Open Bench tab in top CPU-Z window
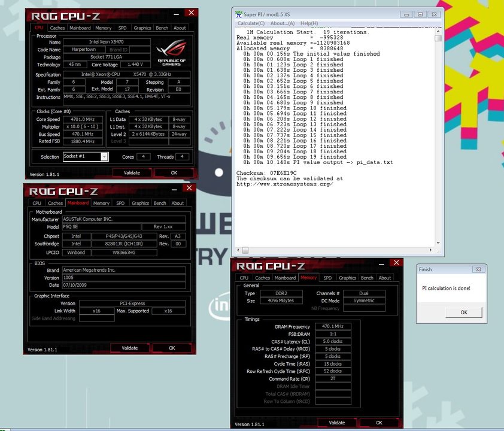 click(162, 28)
